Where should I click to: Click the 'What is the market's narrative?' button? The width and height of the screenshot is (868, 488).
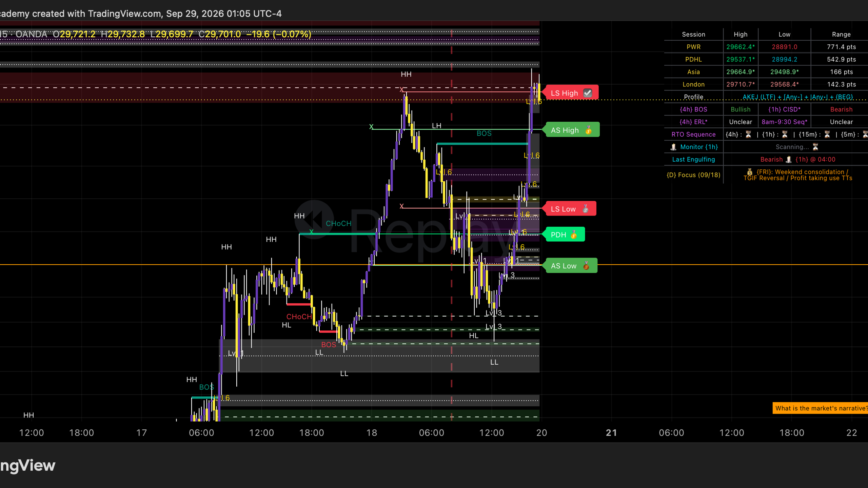[820, 408]
